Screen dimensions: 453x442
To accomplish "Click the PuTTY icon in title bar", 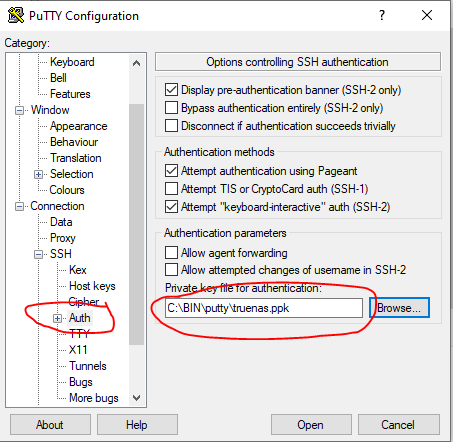I will [16, 15].
